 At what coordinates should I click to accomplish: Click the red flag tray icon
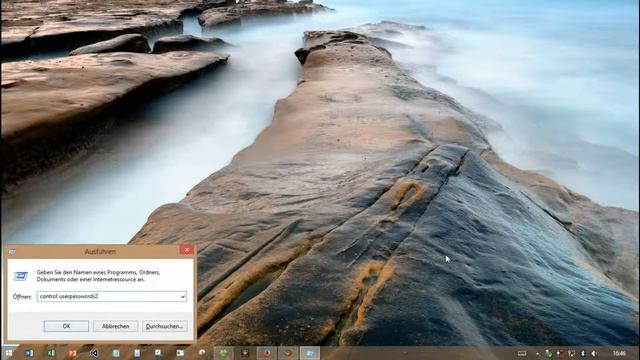click(560, 354)
